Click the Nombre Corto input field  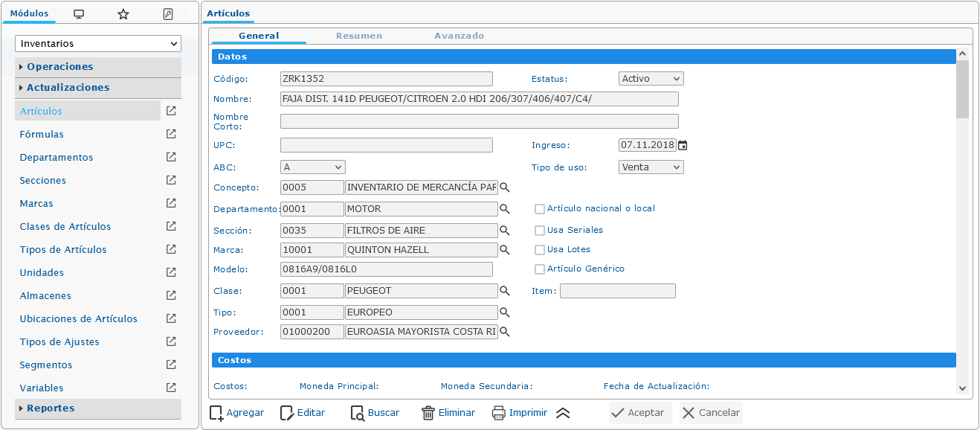click(x=480, y=121)
